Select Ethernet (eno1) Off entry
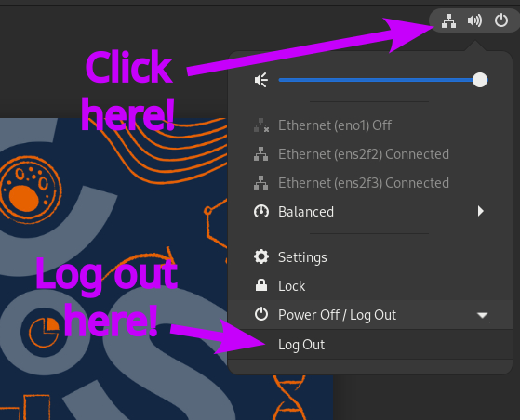520x420 pixels. click(x=370, y=125)
